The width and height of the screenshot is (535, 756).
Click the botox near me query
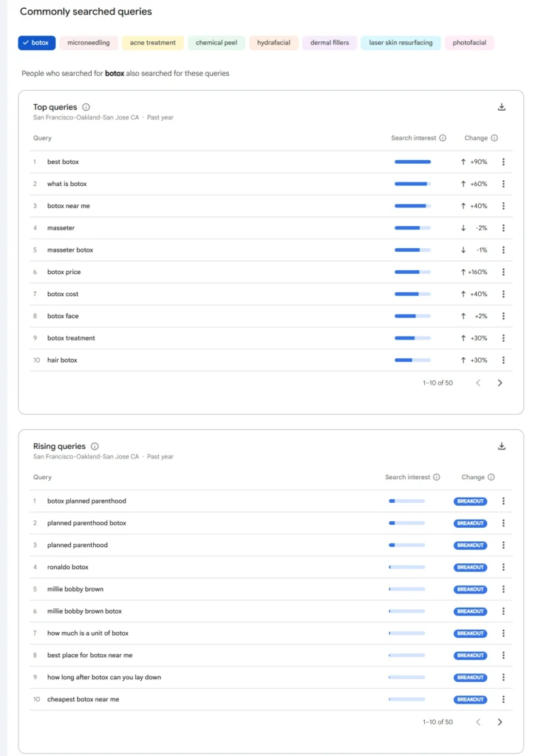point(69,206)
